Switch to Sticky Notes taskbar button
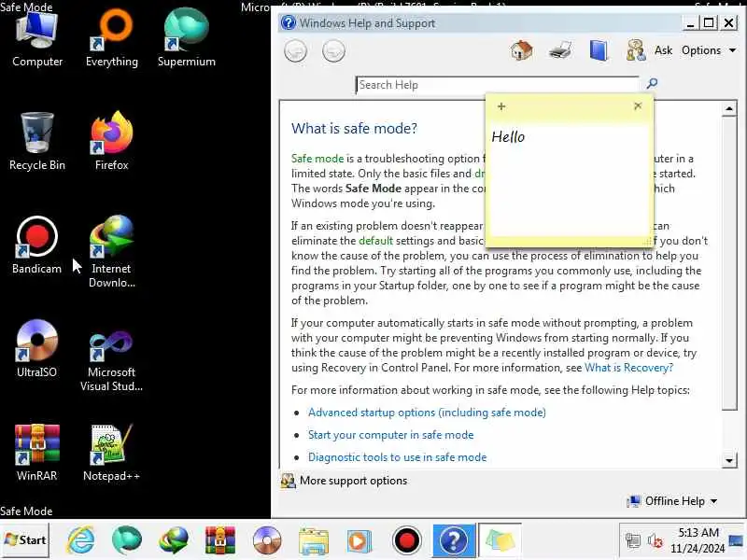The image size is (747, 560). (500, 540)
